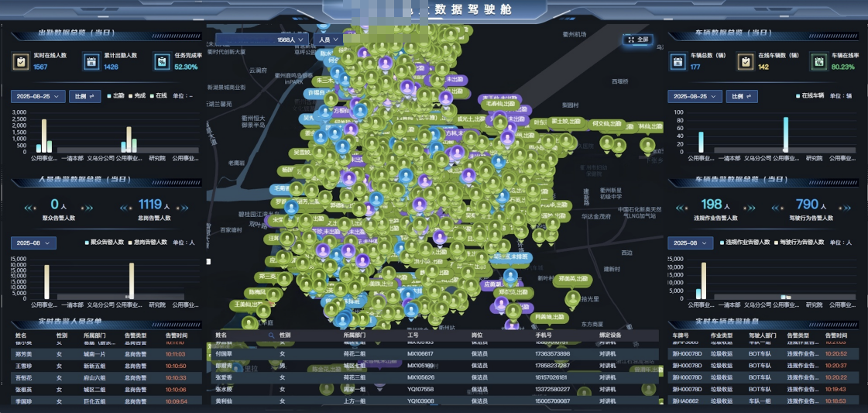Toggle the 完成 legend series in attendance chart
The width and height of the screenshot is (868, 413).
tap(135, 96)
